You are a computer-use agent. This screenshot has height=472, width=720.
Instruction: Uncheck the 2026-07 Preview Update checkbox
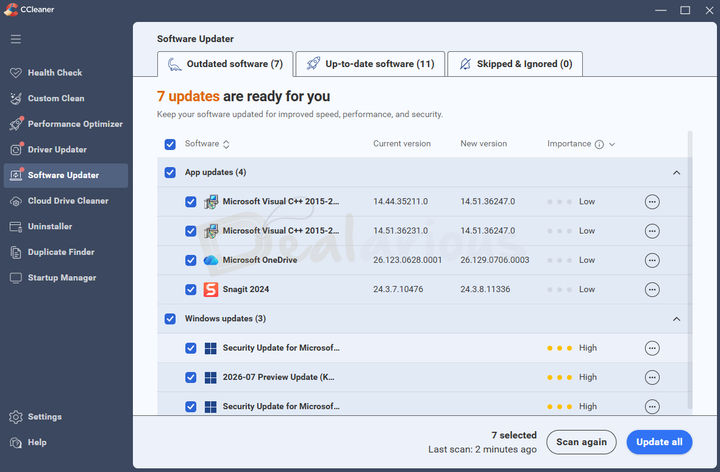tap(191, 377)
